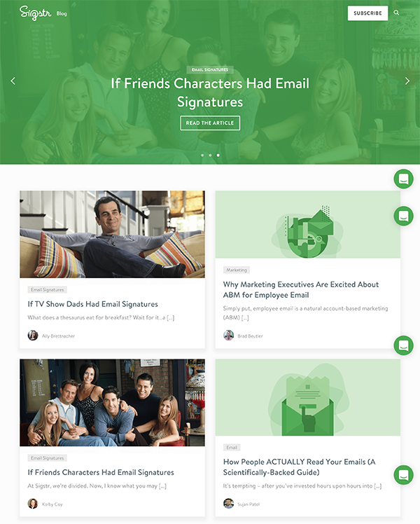The width and height of the screenshot is (420, 524).
Task: Click Brad Beutler's author avatar
Action: (x=228, y=335)
